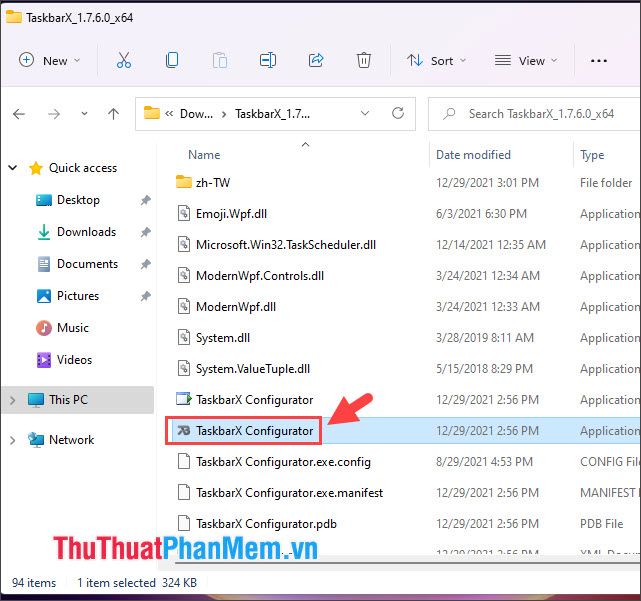Click the Desktop icon in sidebar
Viewport: 641px width, 601px height.
coord(44,200)
